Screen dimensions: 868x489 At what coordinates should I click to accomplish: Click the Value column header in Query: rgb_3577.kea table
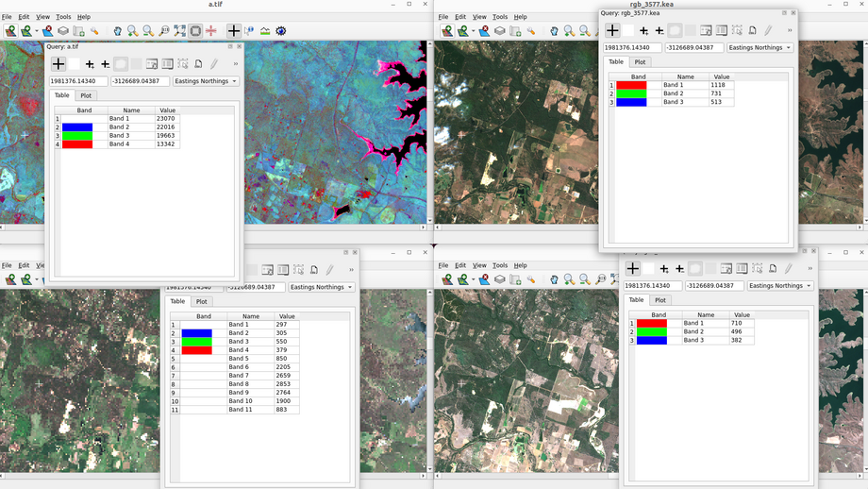pos(721,76)
